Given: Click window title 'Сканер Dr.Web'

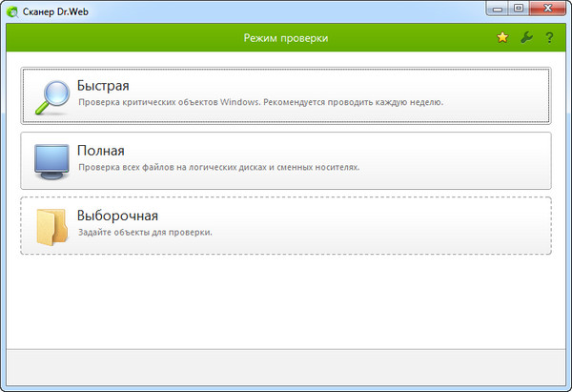Looking at the screenshot, I should pos(55,12).
